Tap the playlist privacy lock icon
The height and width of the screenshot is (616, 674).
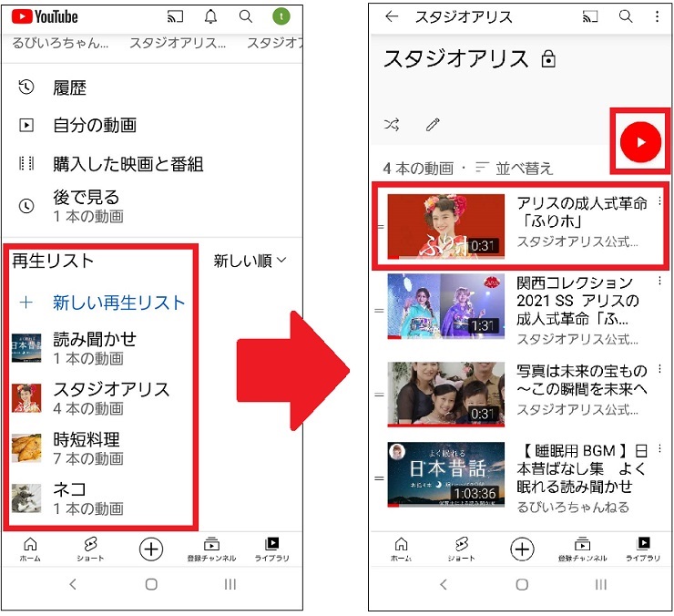pyautogui.click(x=548, y=59)
